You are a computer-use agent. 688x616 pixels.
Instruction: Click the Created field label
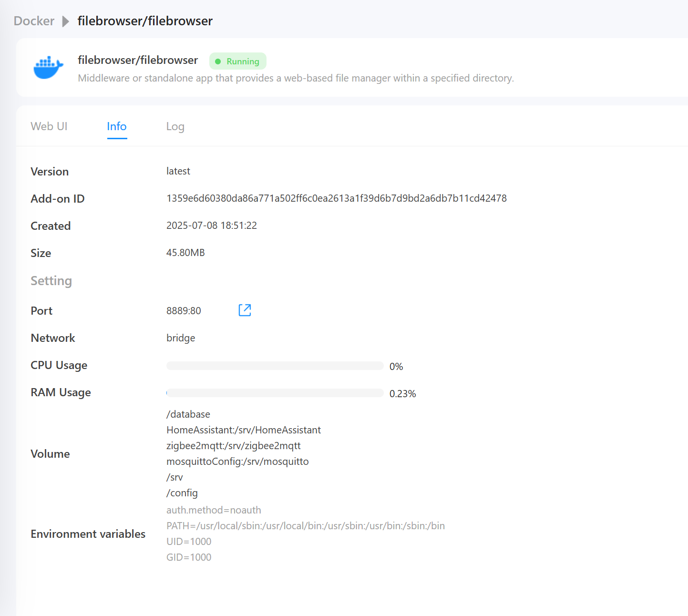click(x=51, y=226)
